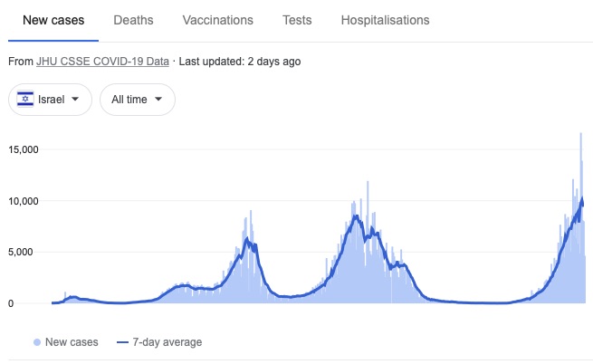The image size is (593, 364).
Task: Click the Israel flag icon
Action: pos(25,99)
